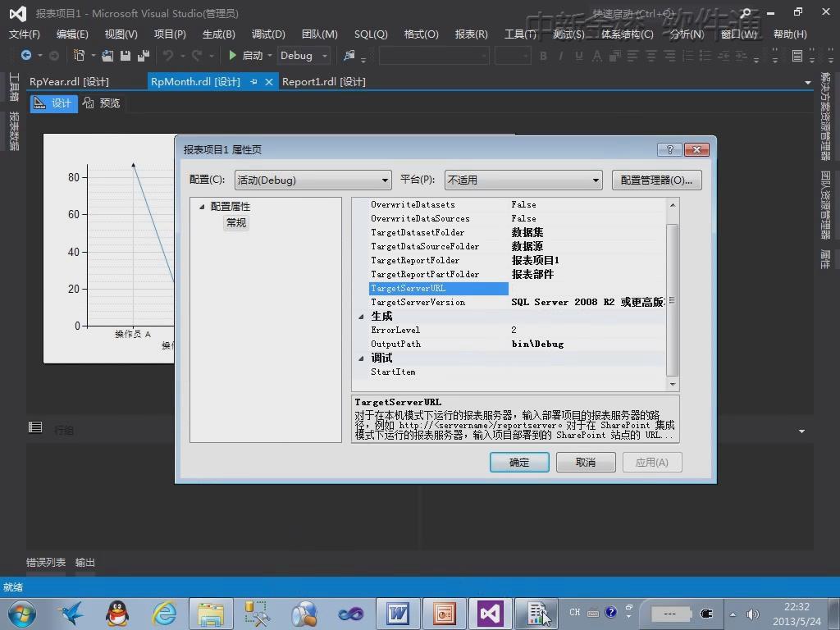Click the Navigate Backward arrow icon

pos(25,55)
